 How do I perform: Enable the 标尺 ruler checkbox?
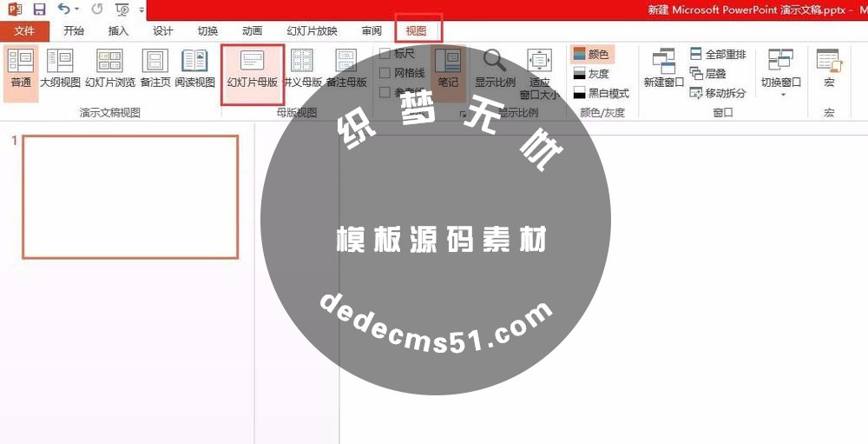385,55
